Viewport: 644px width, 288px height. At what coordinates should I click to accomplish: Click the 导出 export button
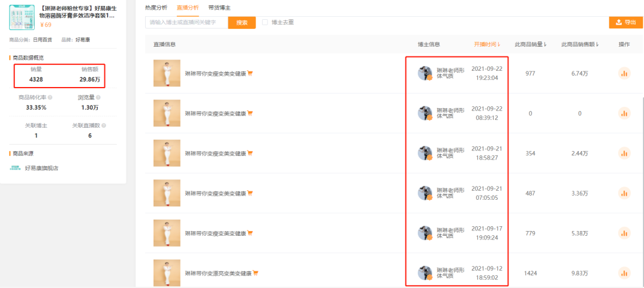coord(625,22)
